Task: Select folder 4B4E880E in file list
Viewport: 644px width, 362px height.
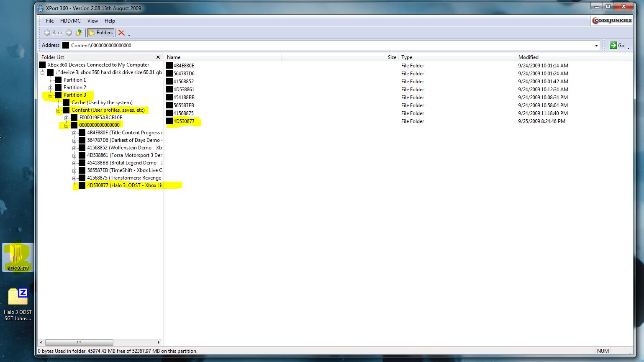Action: click(183, 66)
